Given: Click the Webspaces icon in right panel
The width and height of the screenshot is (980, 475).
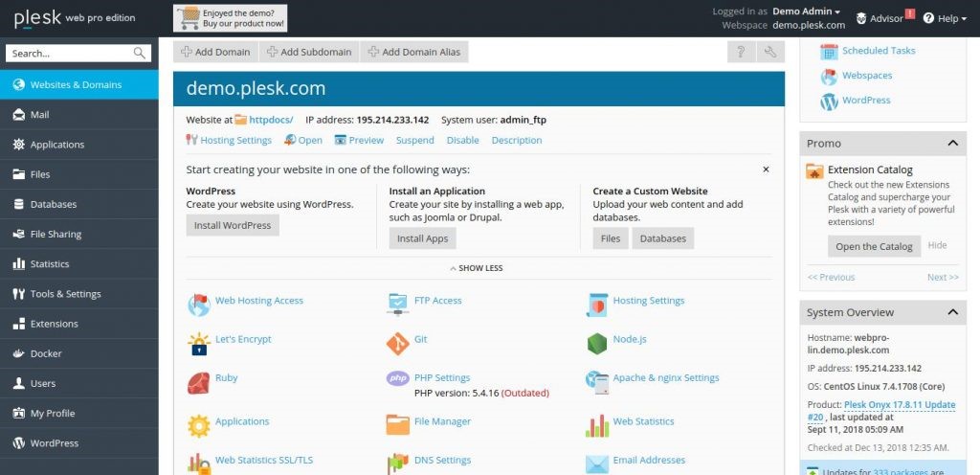Looking at the screenshot, I should pyautogui.click(x=829, y=77).
